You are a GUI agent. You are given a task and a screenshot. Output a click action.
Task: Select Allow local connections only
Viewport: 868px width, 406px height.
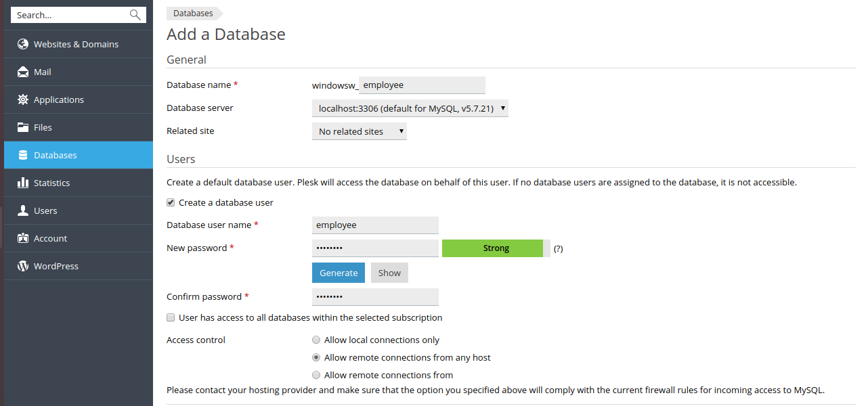pos(316,340)
